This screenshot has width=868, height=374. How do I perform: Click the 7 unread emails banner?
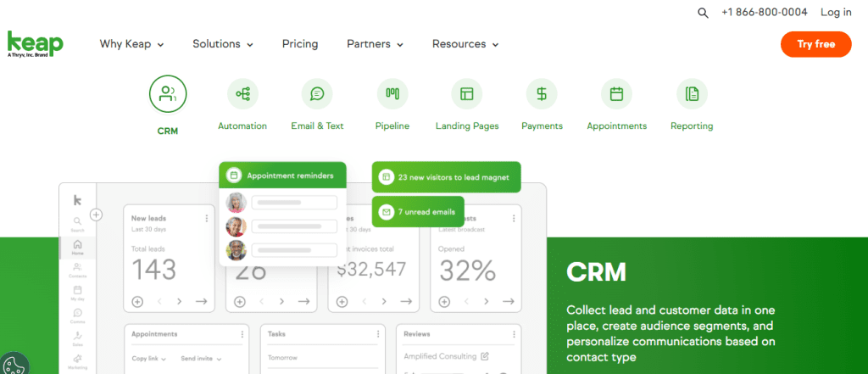[x=418, y=212]
